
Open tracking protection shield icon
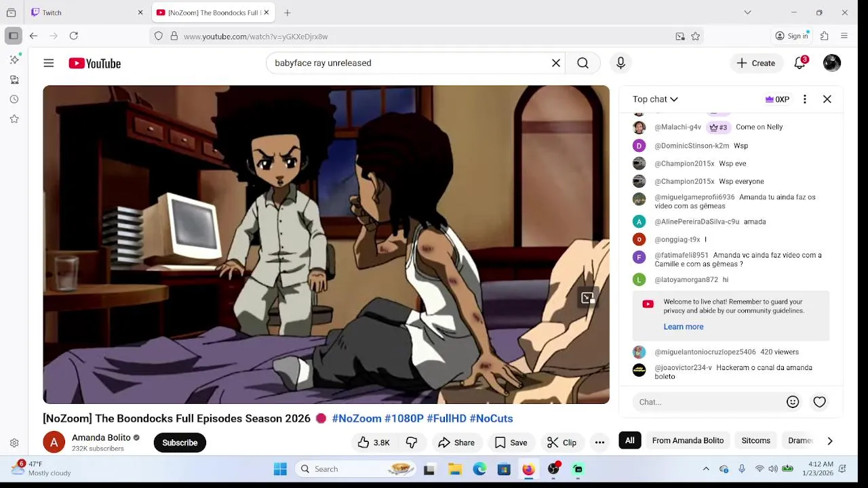pos(159,36)
